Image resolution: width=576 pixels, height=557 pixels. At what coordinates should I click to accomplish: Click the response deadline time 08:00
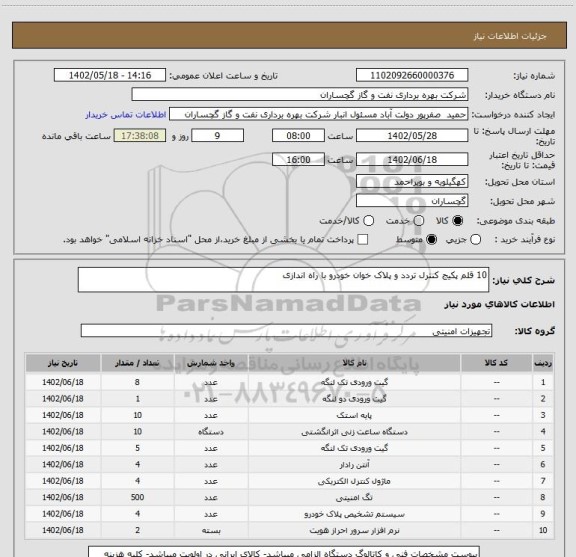[298, 136]
